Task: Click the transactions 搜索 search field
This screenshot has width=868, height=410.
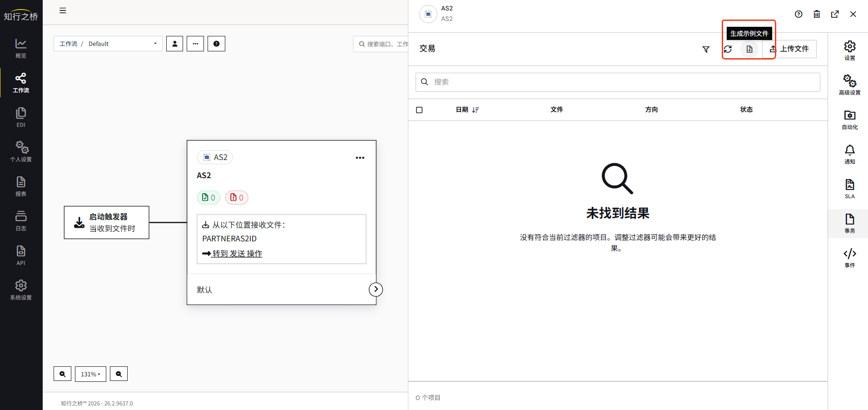Action: click(x=618, y=82)
